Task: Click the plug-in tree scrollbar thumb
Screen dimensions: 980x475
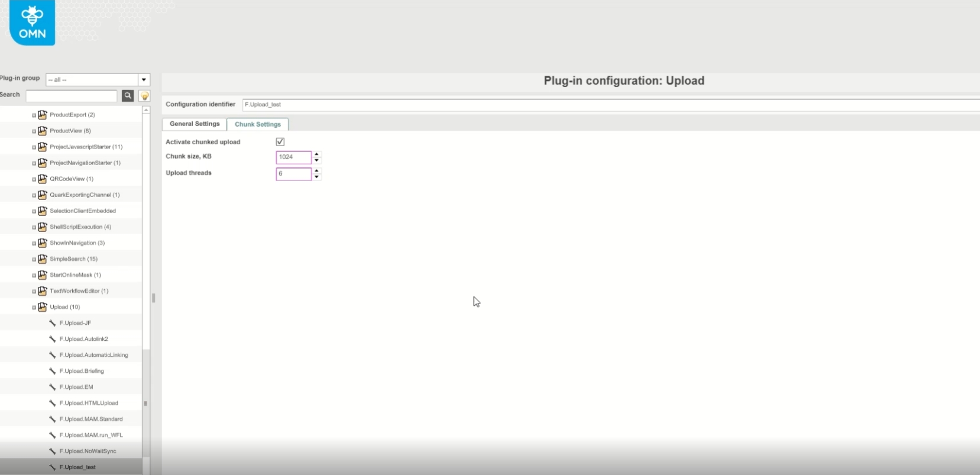Action: click(x=146, y=403)
